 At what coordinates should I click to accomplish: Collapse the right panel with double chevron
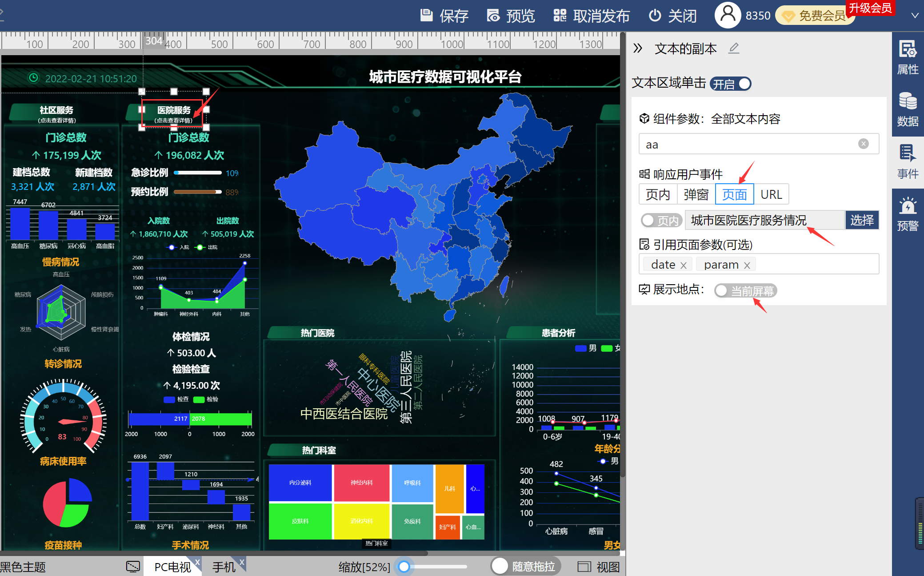[x=638, y=48]
